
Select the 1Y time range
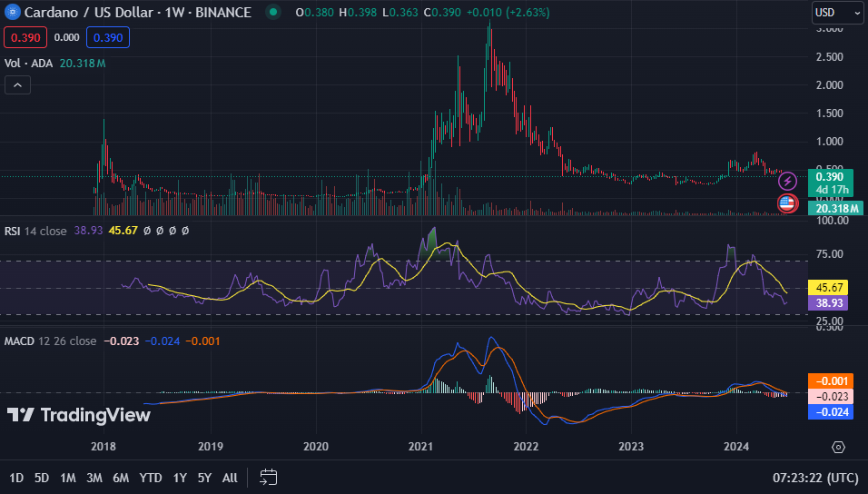[180, 478]
